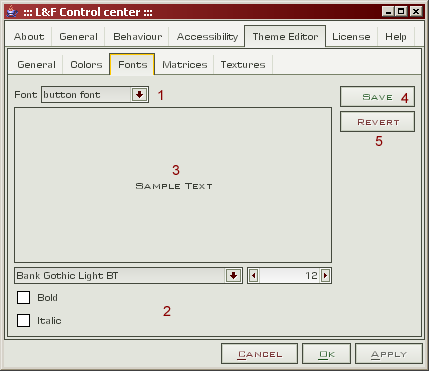Maximize the L&F Control center window
This screenshot has height=371, width=429.
(401, 12)
